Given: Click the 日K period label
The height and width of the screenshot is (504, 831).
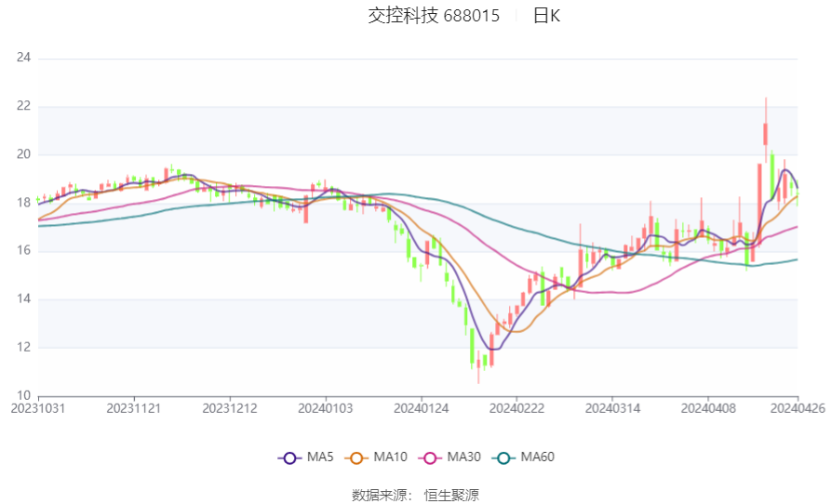Looking at the screenshot, I should tap(546, 16).
